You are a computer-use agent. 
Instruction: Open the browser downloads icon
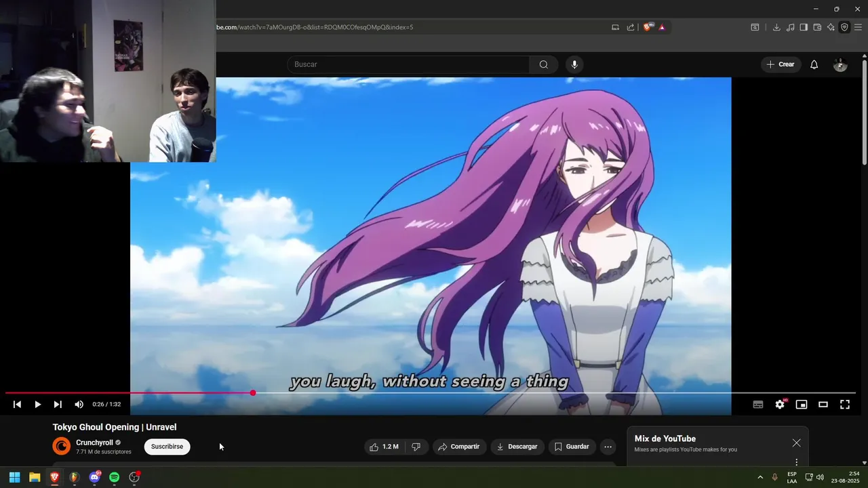tap(776, 27)
